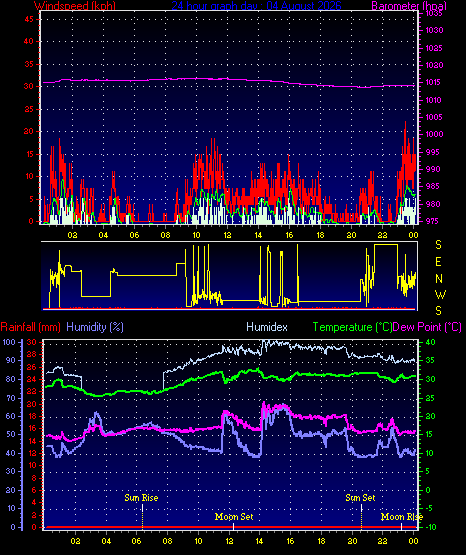
Task: Click the Moon Rise marker label
Action: point(402,517)
